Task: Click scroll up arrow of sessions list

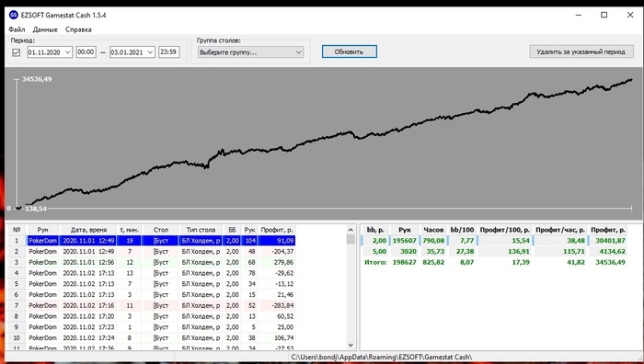Action: pos(351,230)
